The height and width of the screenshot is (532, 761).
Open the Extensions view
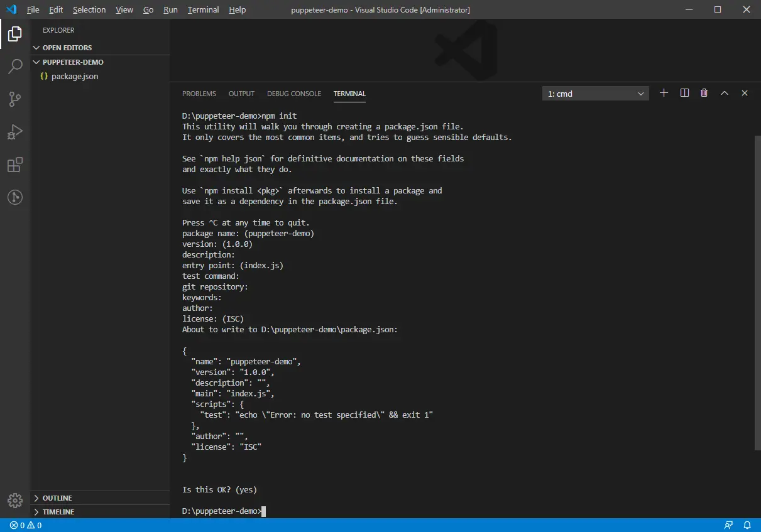[15, 165]
